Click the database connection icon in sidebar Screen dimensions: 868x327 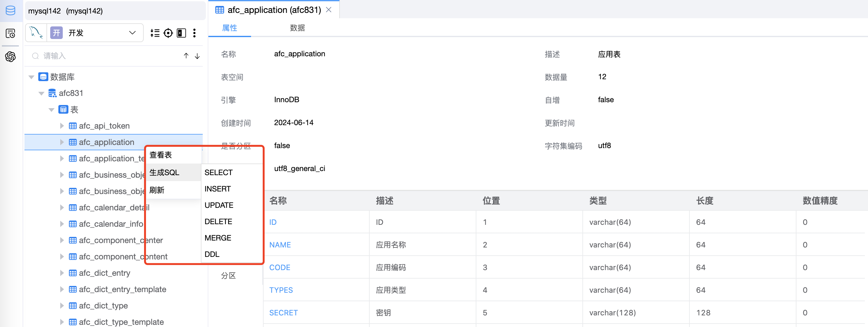click(x=10, y=10)
